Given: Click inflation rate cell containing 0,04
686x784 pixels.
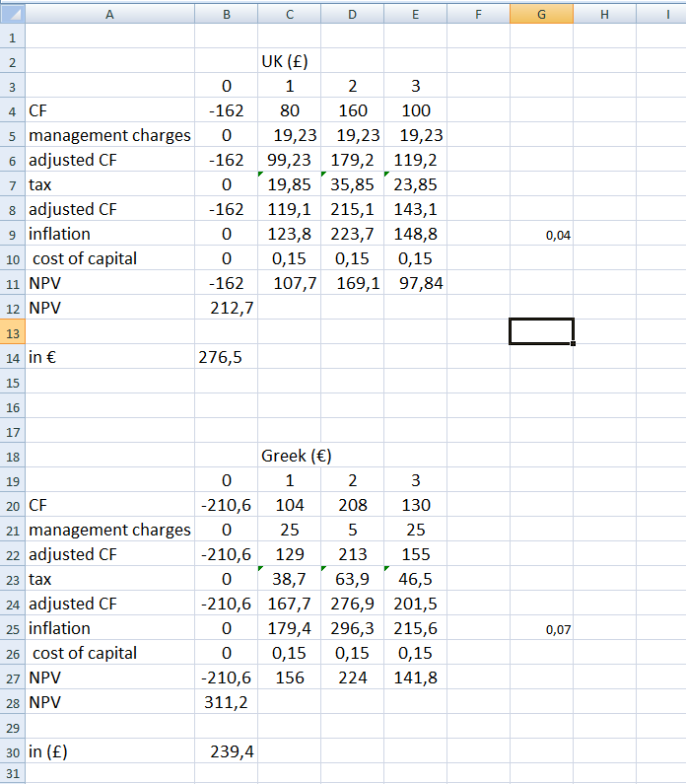Looking at the screenshot, I should [541, 235].
